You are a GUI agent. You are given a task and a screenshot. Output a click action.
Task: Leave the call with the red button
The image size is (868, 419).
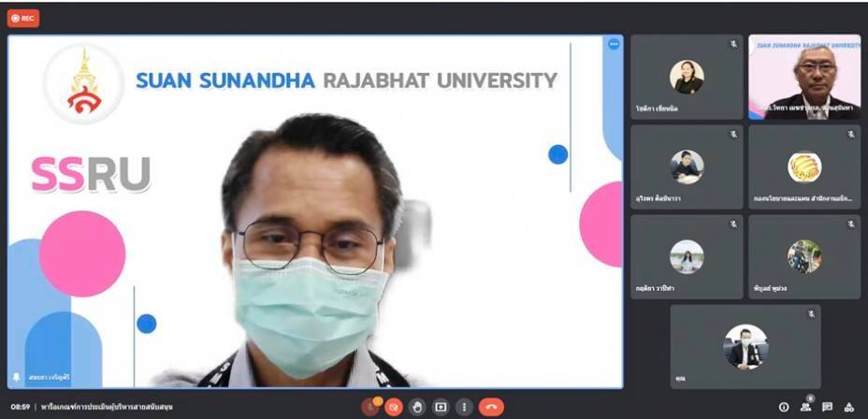pyautogui.click(x=491, y=407)
